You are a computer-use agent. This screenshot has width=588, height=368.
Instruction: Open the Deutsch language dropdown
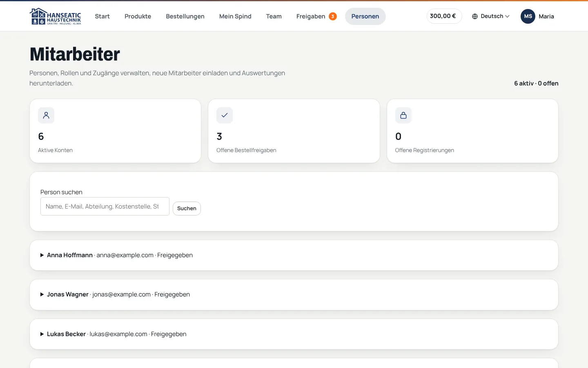(491, 16)
